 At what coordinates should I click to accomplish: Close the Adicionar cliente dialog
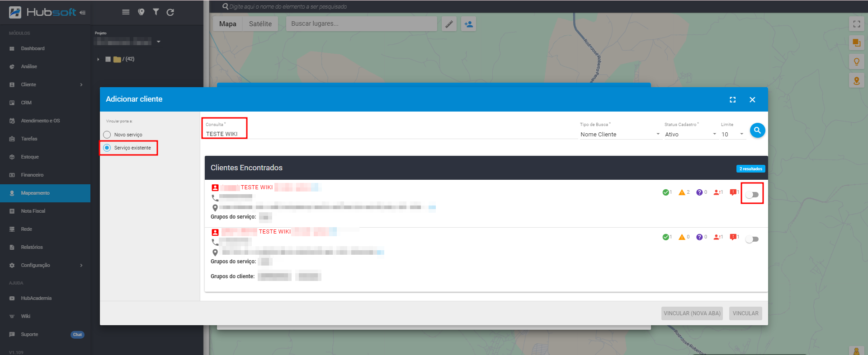(752, 100)
